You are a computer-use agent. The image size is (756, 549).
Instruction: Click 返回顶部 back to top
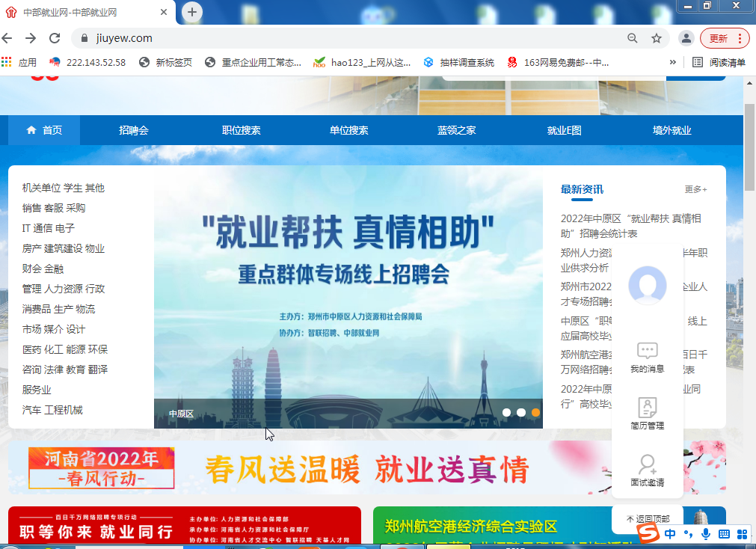click(x=648, y=519)
